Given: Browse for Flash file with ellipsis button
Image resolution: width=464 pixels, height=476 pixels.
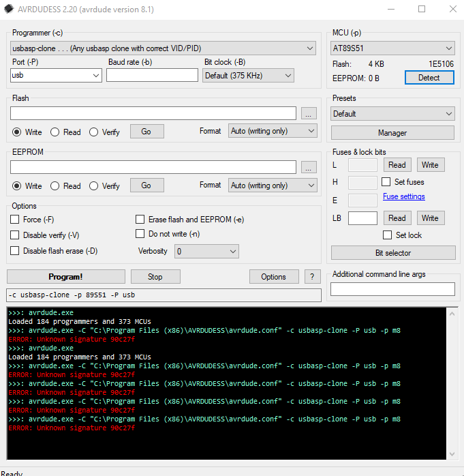Looking at the screenshot, I should pos(309,113).
